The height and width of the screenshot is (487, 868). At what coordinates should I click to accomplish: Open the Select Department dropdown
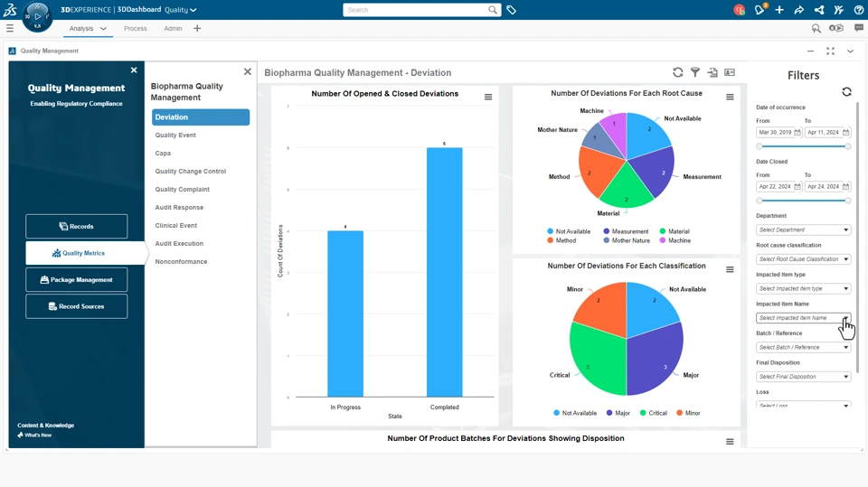click(803, 229)
